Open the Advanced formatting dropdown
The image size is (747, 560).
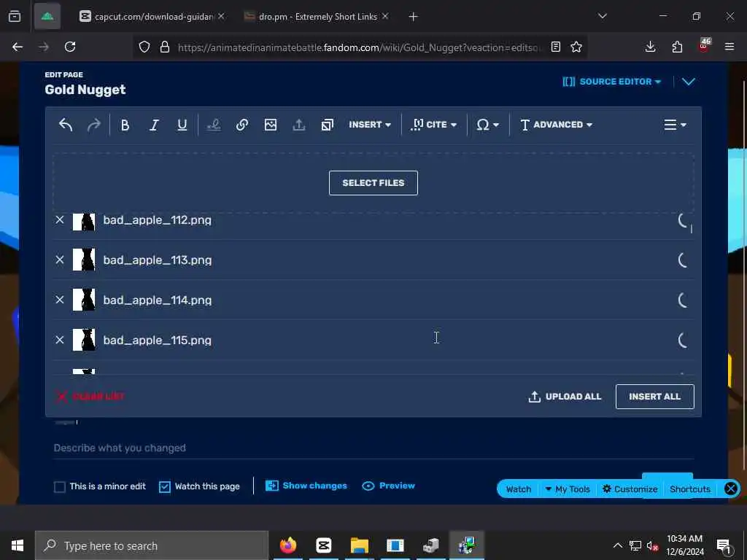(x=556, y=125)
